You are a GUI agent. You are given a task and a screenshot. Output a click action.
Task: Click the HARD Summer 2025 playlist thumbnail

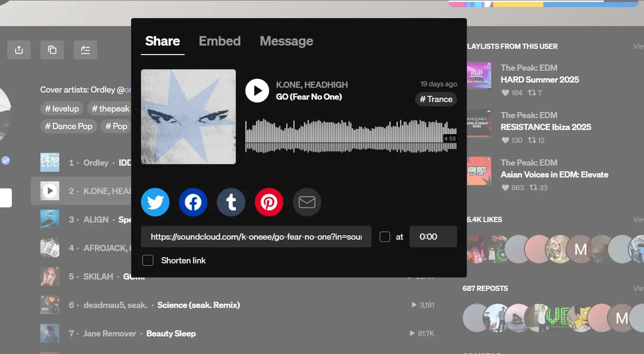pyautogui.click(x=478, y=76)
